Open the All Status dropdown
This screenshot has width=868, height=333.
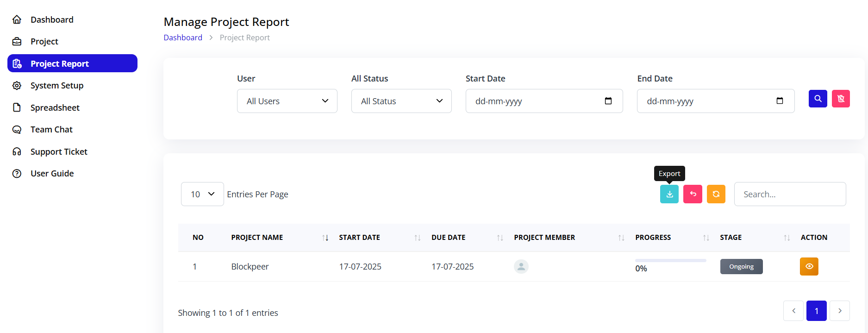pos(401,101)
